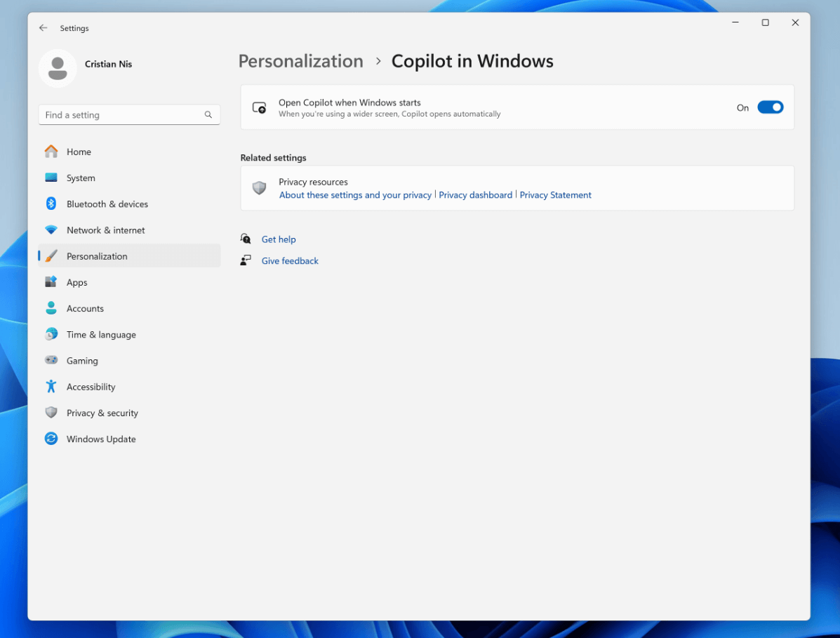Click the Give feedback person icon
Screen dimensions: 840x638
[x=246, y=260]
